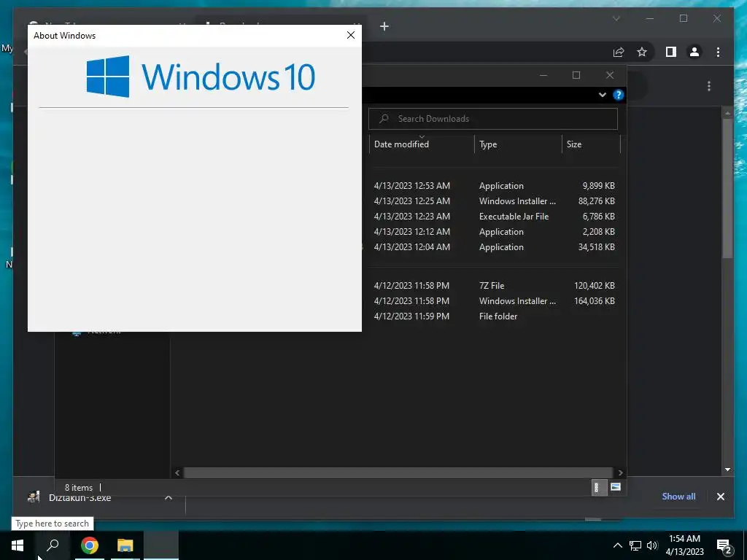Click Chrome's share this page icon

click(619, 52)
